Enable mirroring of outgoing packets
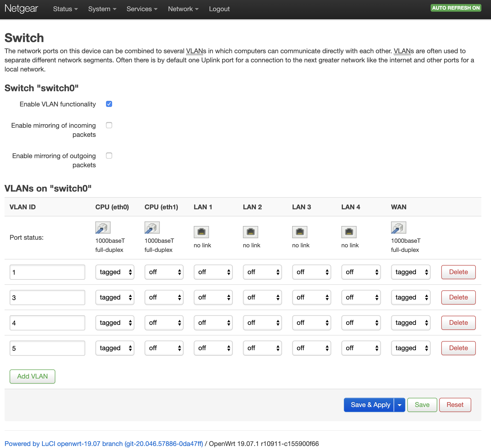 (x=109, y=156)
